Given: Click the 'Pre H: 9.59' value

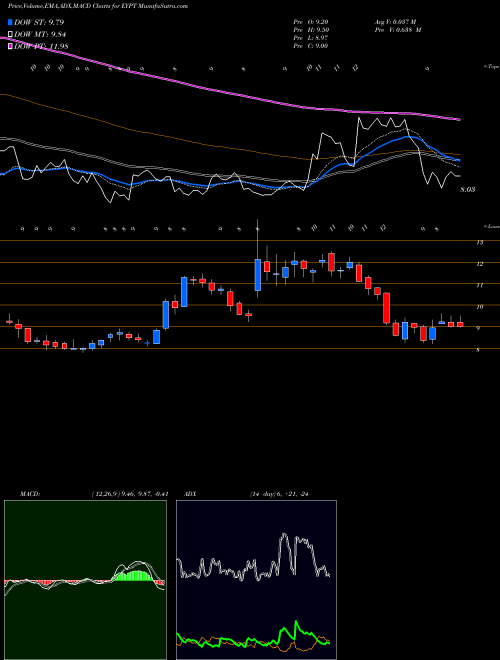Looking at the screenshot, I should [x=311, y=30].
